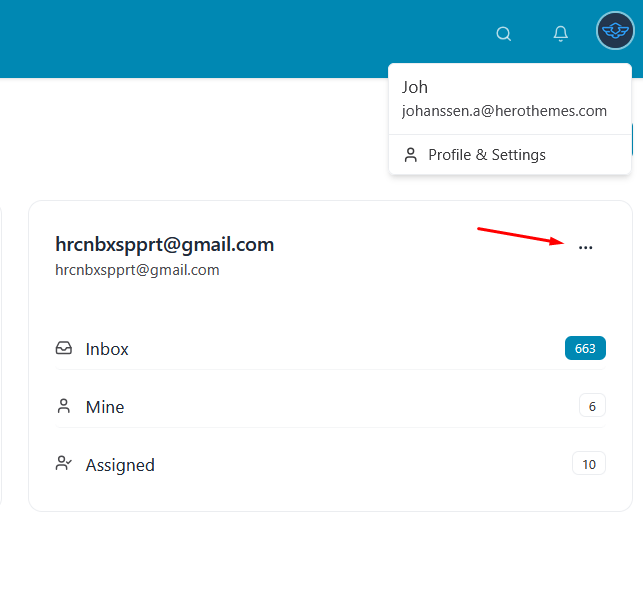Open the Inbox folder label
Image resolution: width=643 pixels, height=591 pixels.
click(x=107, y=349)
